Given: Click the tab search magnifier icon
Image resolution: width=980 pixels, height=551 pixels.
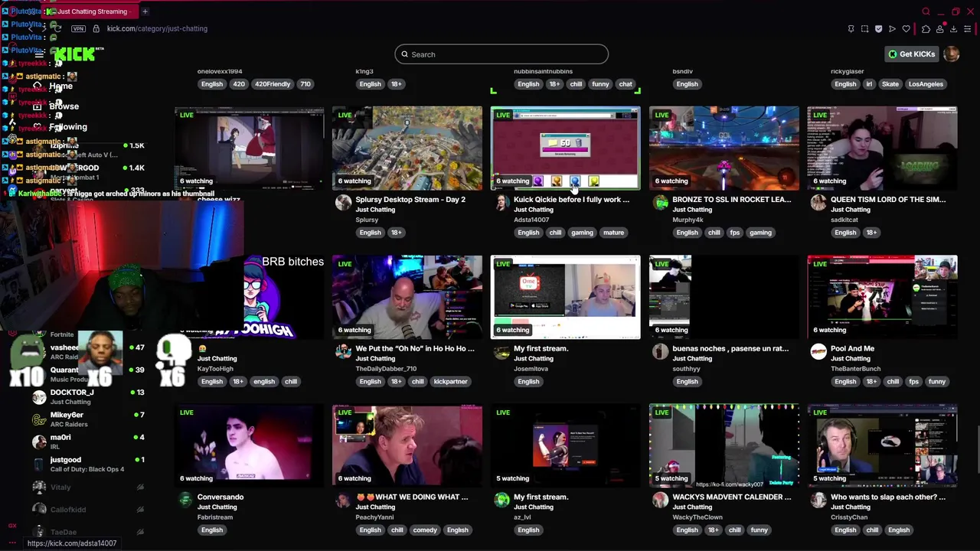Looking at the screenshot, I should click(926, 11).
